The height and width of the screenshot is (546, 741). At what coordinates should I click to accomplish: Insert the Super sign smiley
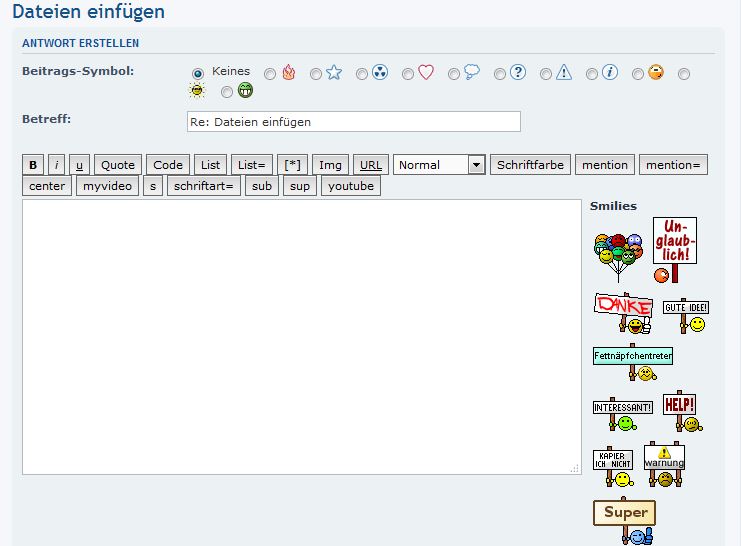624,521
